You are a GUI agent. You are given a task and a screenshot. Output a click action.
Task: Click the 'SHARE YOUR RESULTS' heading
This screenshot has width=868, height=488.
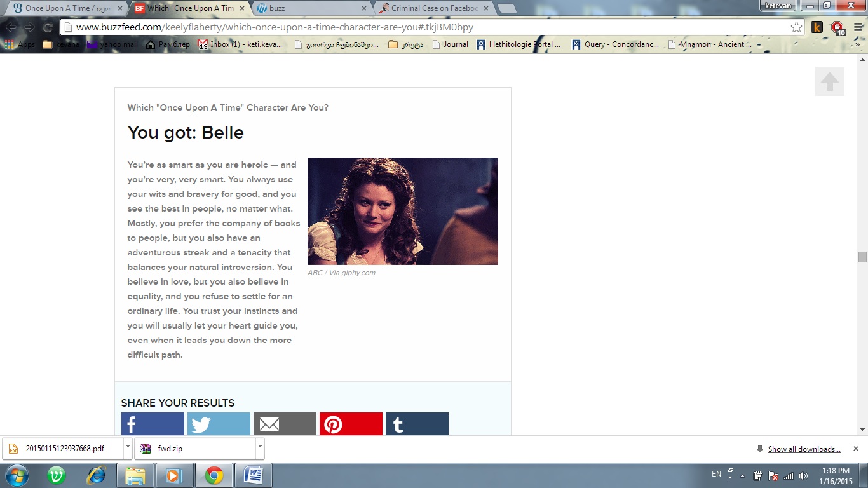178,403
